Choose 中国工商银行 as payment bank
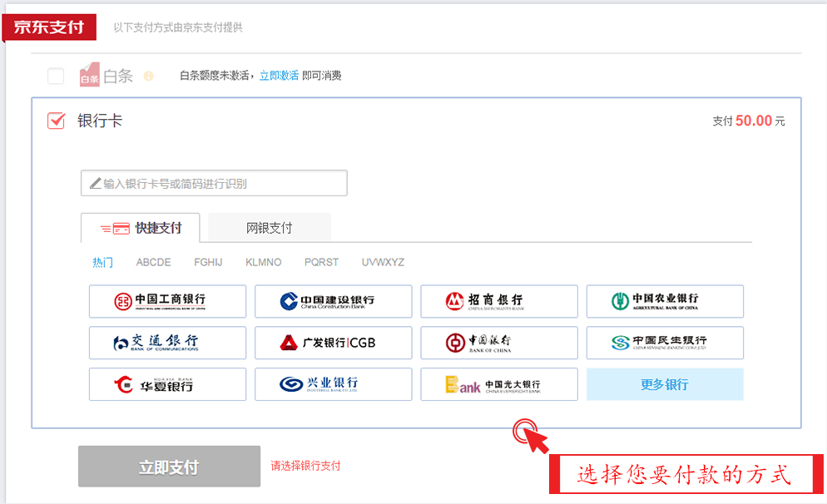This screenshot has height=504, width=827. pyautogui.click(x=168, y=302)
